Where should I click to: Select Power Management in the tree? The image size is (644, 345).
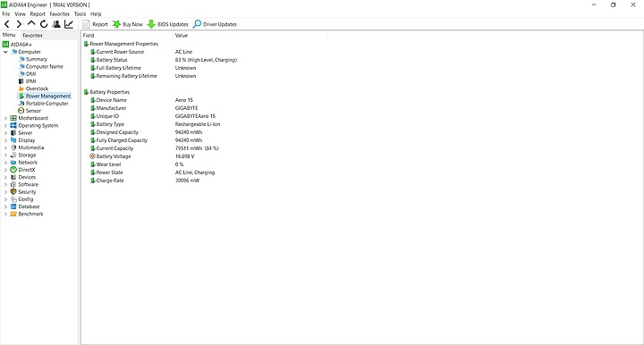click(45, 96)
